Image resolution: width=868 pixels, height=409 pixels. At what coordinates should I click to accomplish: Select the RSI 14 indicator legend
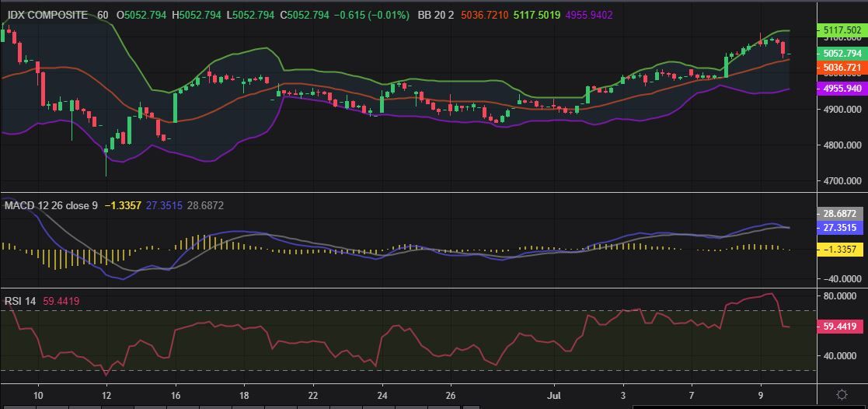tap(20, 301)
